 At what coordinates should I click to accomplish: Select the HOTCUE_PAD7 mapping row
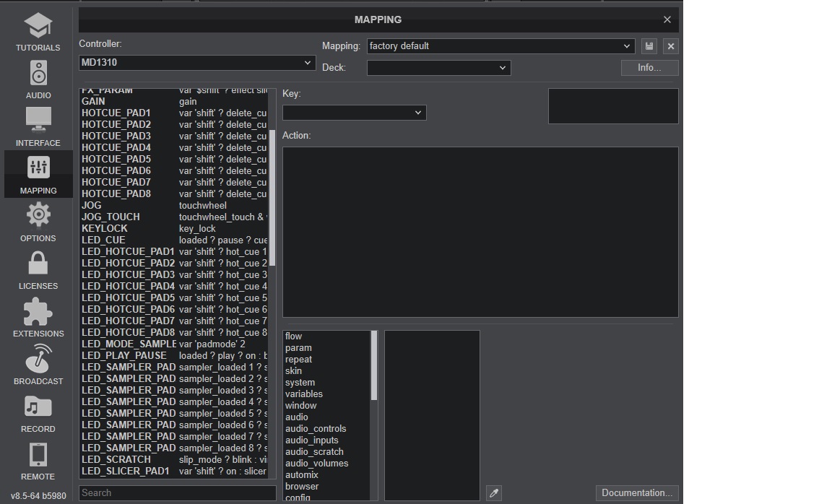[x=174, y=183]
